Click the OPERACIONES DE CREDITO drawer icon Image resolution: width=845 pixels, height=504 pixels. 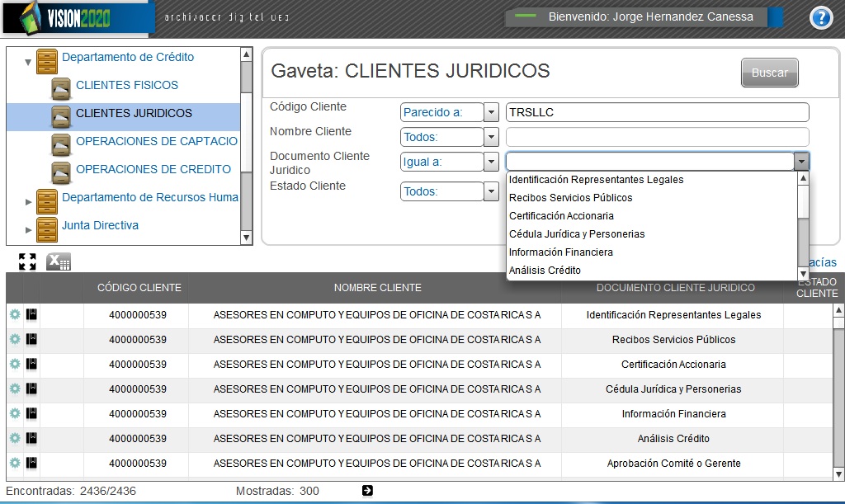pos(61,172)
